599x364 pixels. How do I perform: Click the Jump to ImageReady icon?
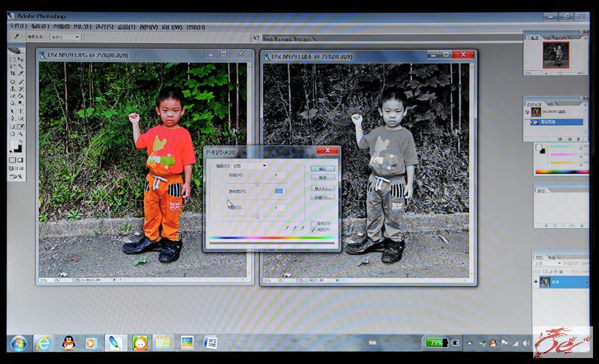16,177
